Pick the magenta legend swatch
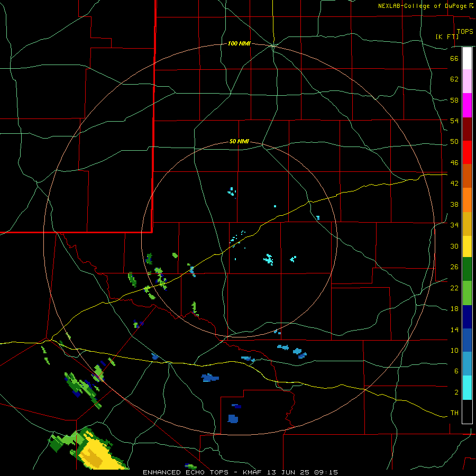The width and height of the screenshot is (476, 476). [x=467, y=105]
